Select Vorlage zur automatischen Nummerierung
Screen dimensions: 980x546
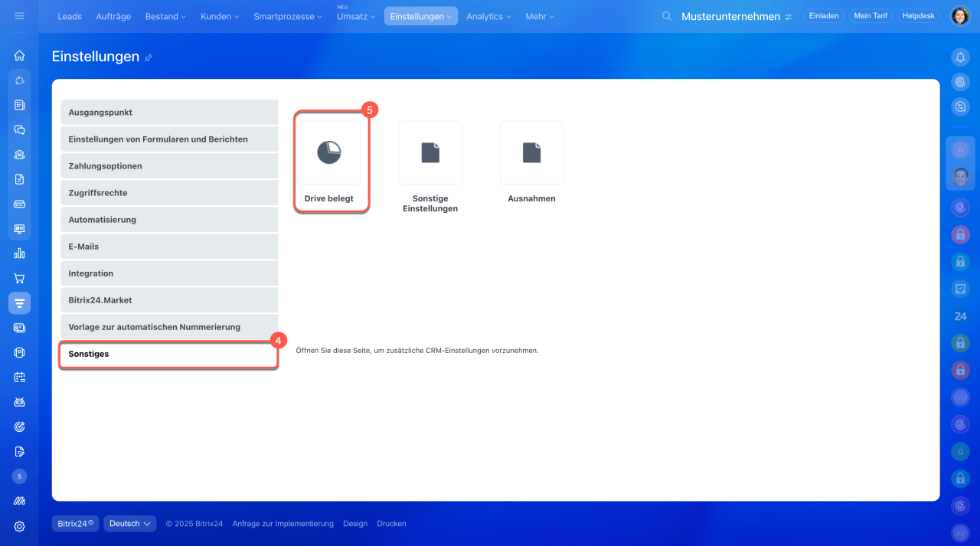[169, 327]
